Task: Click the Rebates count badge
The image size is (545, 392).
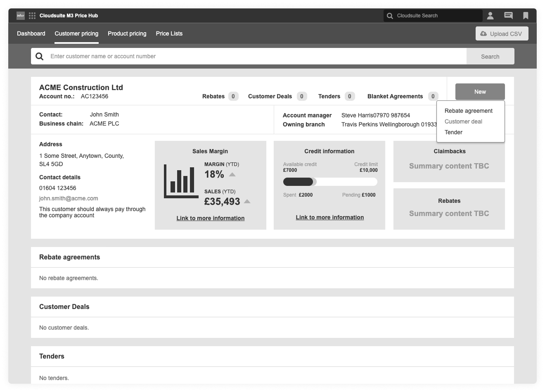Action: (233, 96)
